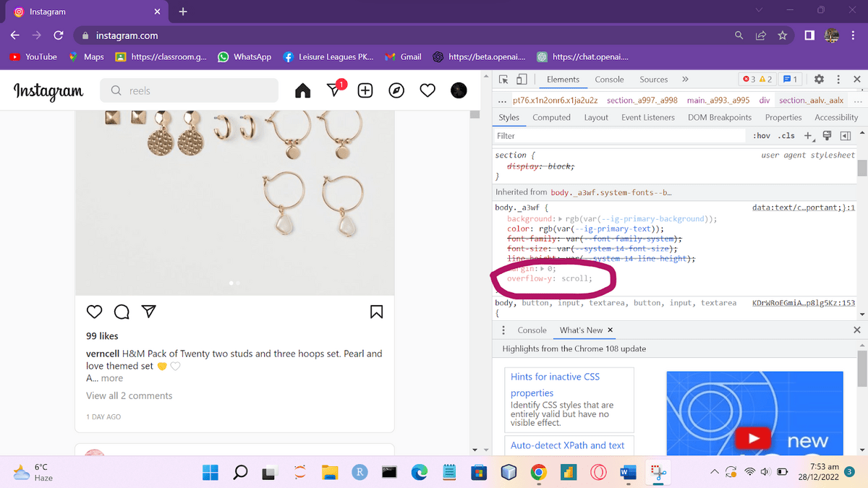Open the Windows Start menu
868x488 pixels.
point(210,472)
